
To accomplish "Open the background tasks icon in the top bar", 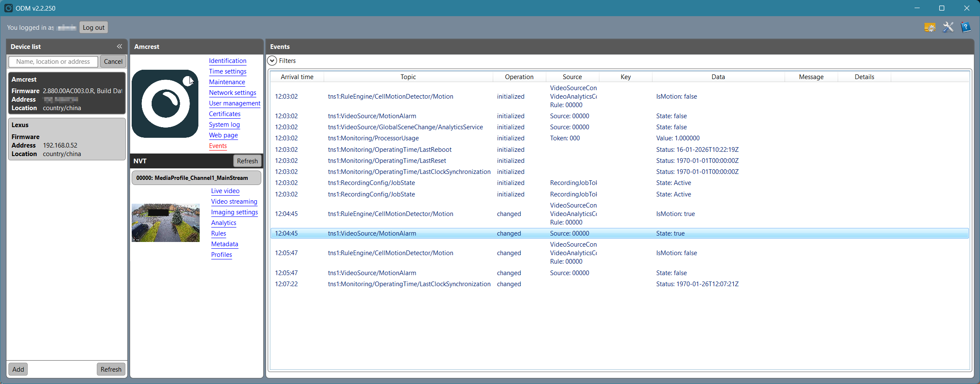I will click(x=929, y=27).
